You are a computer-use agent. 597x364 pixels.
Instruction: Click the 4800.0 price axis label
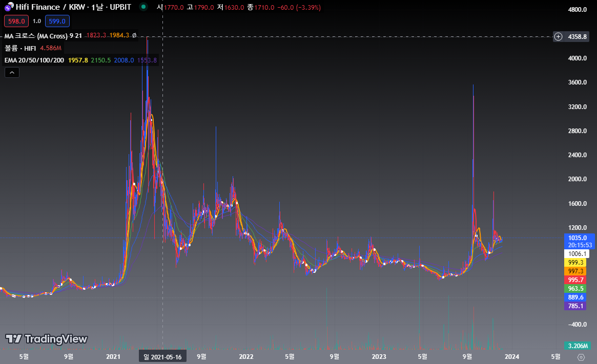[x=577, y=10]
